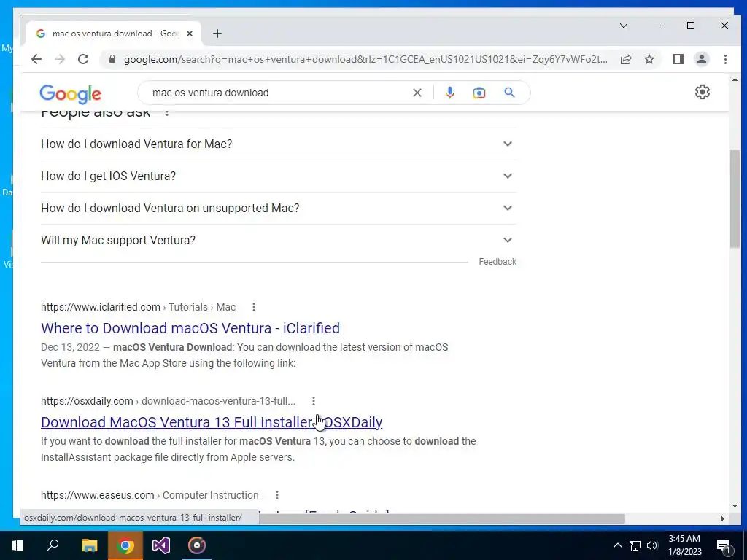Viewport: 747px width, 560px height.
Task: Close the Google search tab
Action: pyautogui.click(x=190, y=34)
